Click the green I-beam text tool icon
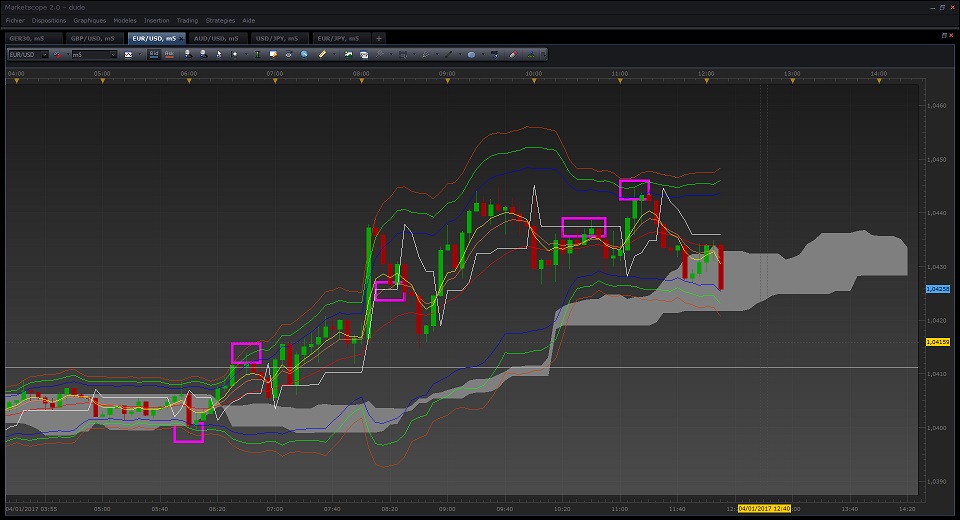The height and width of the screenshot is (520, 960). click(x=257, y=55)
